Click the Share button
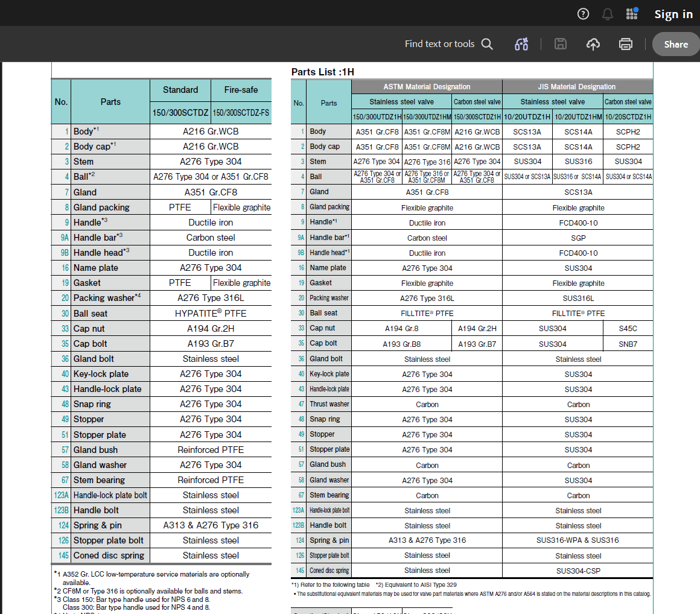The width and height of the screenshot is (700, 614). click(676, 44)
